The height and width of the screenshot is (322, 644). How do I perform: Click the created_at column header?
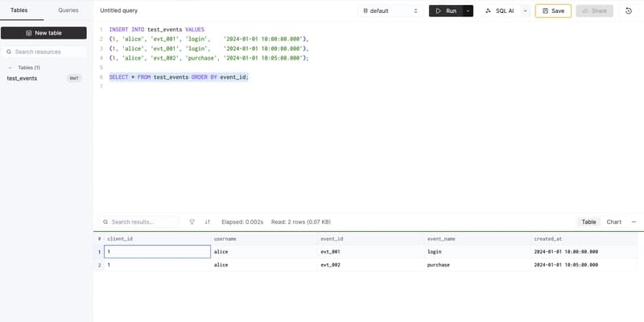point(584,238)
